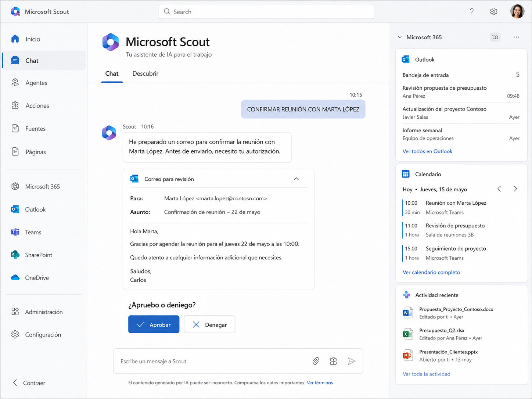The height and width of the screenshot is (399, 532).
Task: Open the Revisión de presupuesto calendar event
Action: (461, 230)
